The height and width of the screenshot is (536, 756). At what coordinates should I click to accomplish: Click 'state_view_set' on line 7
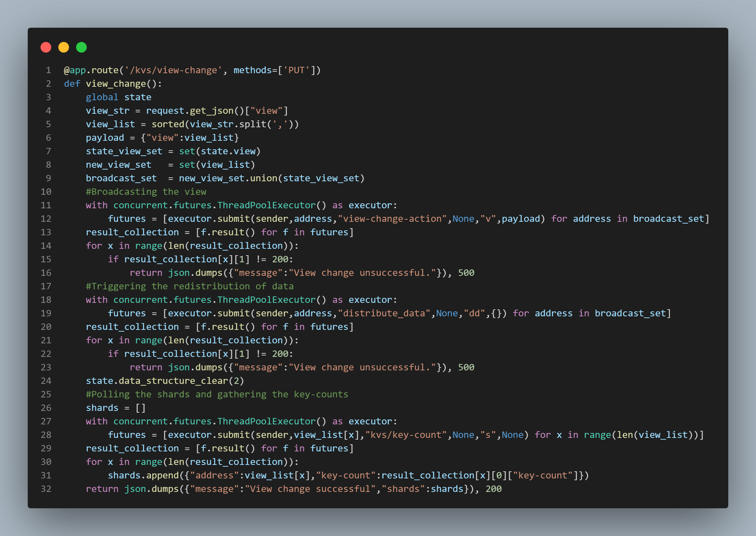pos(124,151)
